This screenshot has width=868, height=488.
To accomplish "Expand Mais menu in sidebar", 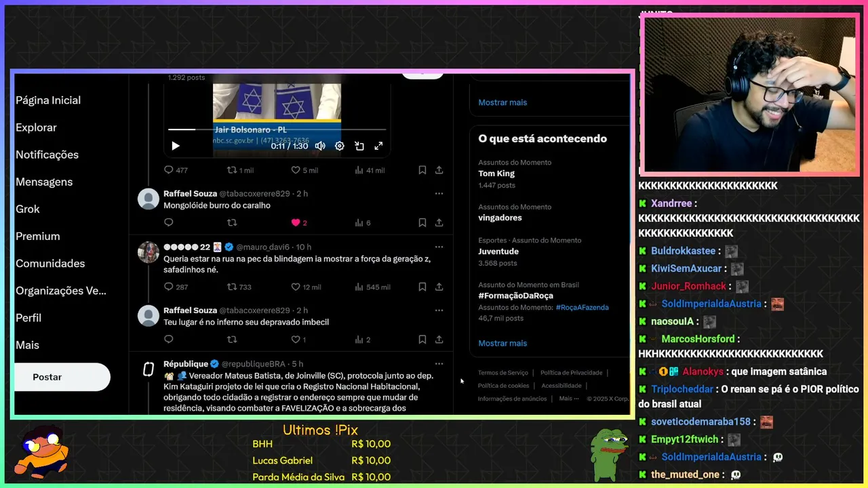I will tap(28, 345).
